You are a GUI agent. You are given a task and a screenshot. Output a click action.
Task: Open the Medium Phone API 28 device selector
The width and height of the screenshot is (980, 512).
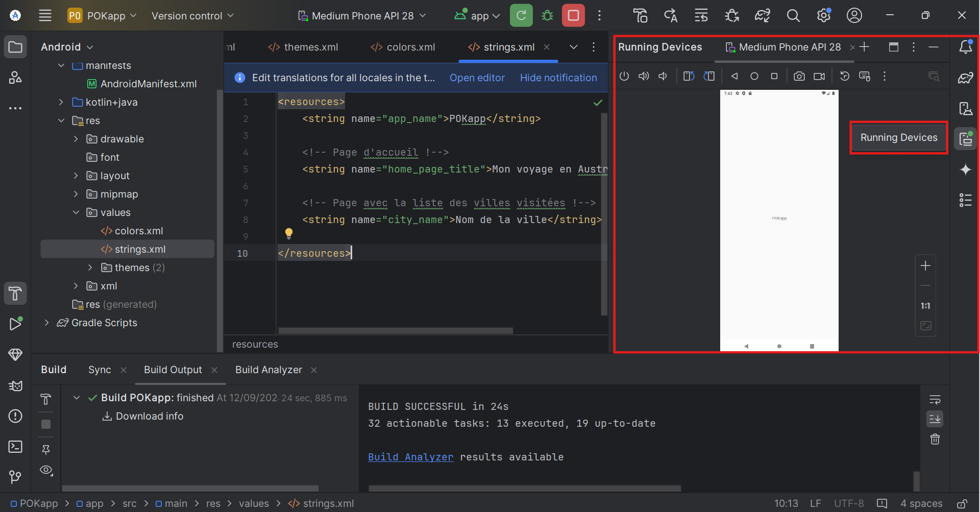[x=362, y=16]
